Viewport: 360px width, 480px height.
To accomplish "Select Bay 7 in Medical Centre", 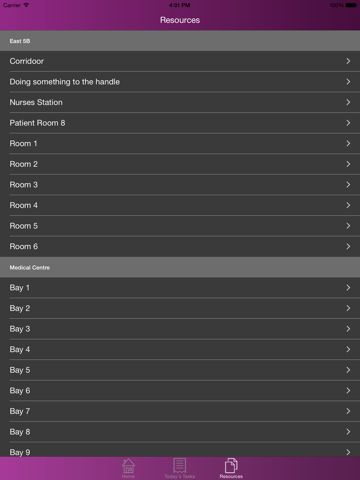I will [x=180, y=411].
